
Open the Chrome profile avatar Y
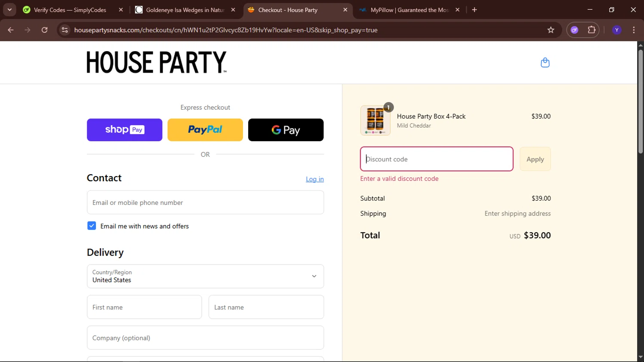[x=617, y=30]
